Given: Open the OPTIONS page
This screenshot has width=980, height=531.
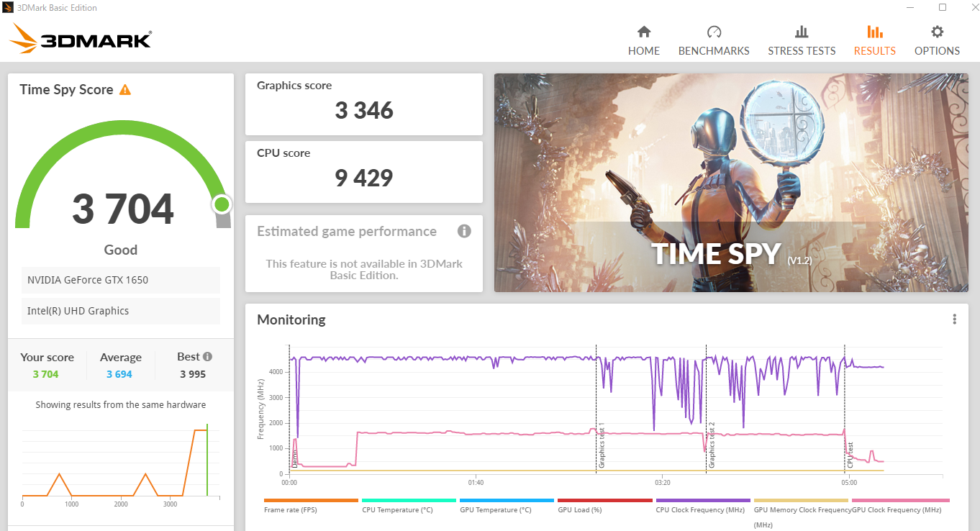Looking at the screenshot, I should click(x=937, y=41).
